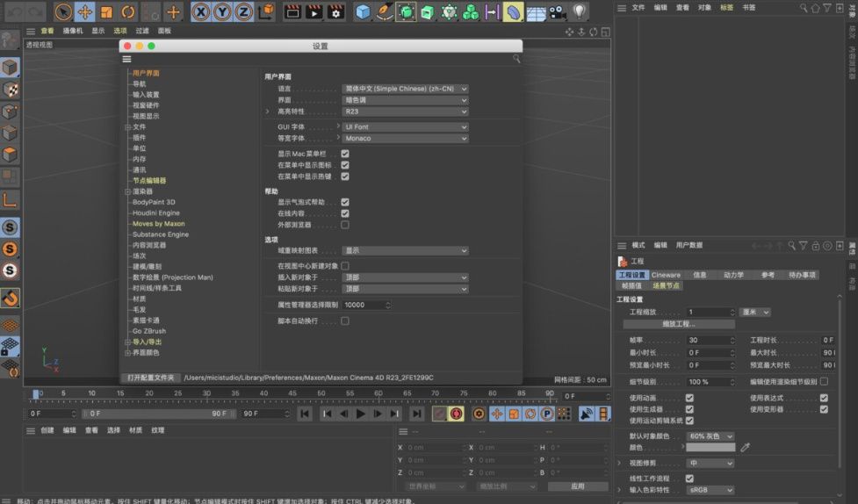
Task: Click frame 45 on the timeline ruler
Action: tap(292, 393)
